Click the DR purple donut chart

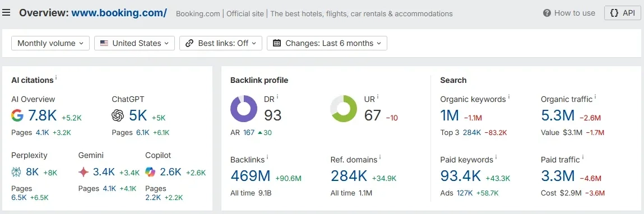coord(244,109)
